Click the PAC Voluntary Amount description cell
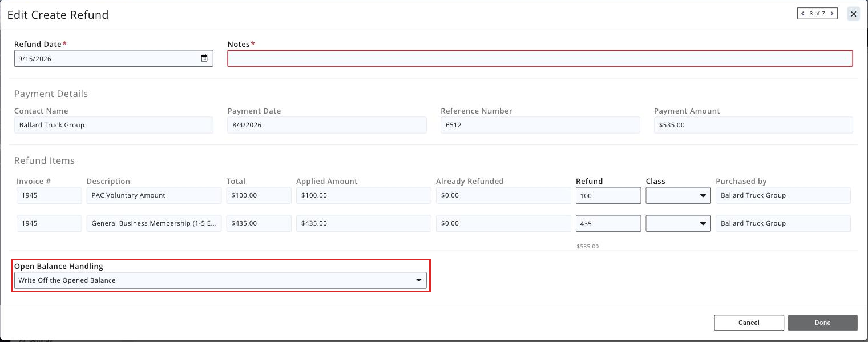Image resolution: width=868 pixels, height=342 pixels. [154, 195]
